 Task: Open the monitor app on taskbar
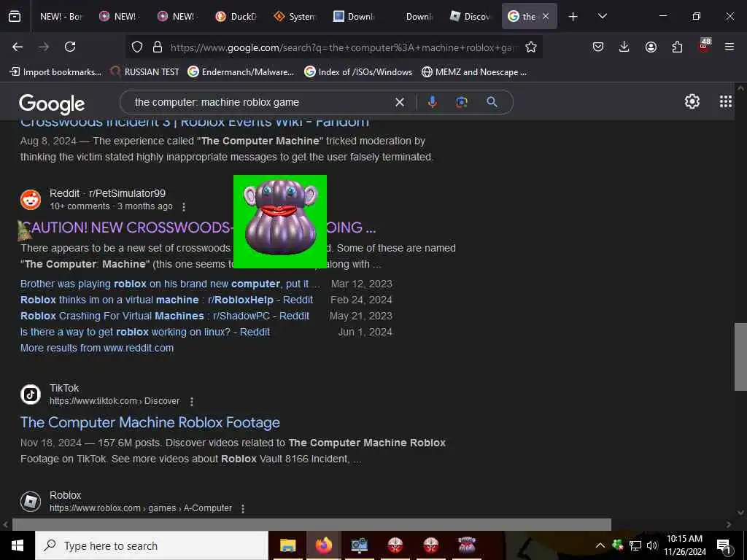click(x=359, y=545)
